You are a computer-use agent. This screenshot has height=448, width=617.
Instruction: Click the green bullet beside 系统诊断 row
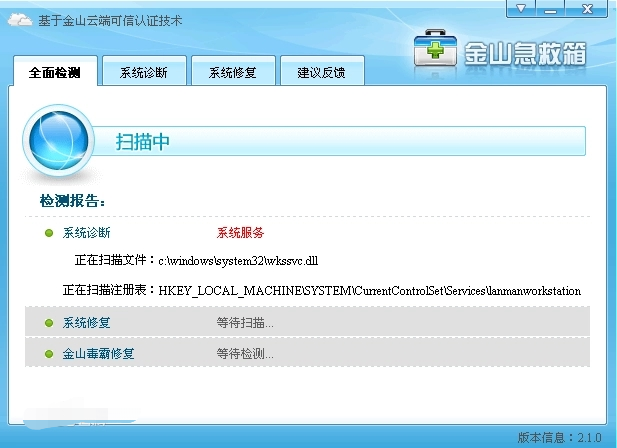click(49, 233)
